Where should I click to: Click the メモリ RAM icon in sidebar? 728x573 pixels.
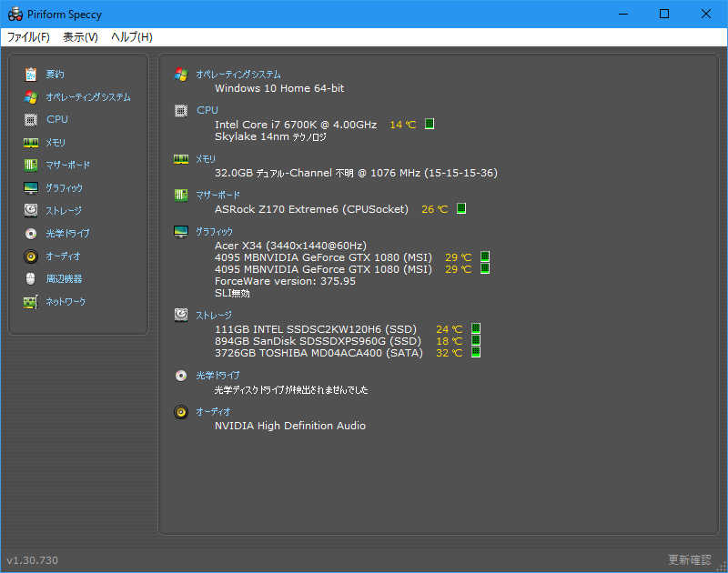tap(31, 143)
